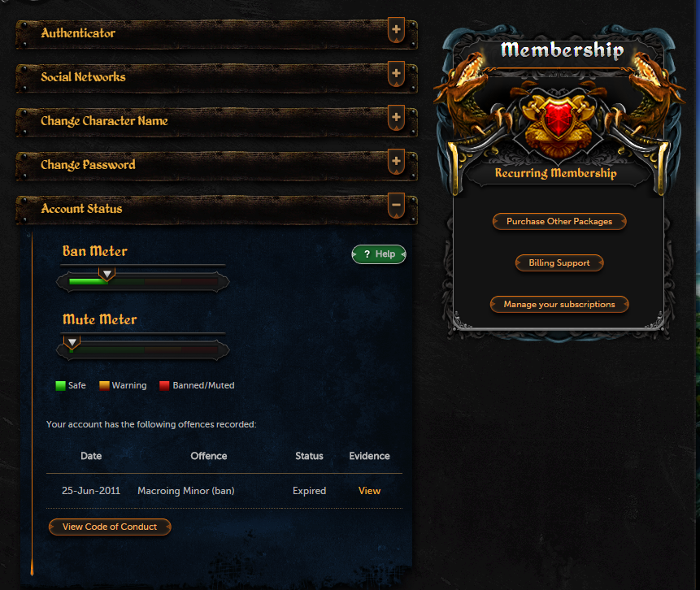Expand Change Character Name plus icon
The width and height of the screenshot is (700, 590).
coord(396,117)
